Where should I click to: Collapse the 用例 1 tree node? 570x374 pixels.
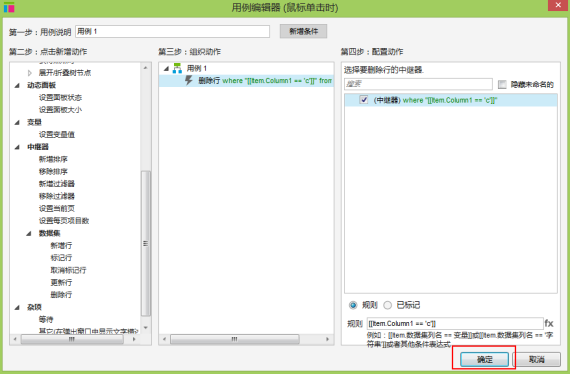[x=166, y=68]
